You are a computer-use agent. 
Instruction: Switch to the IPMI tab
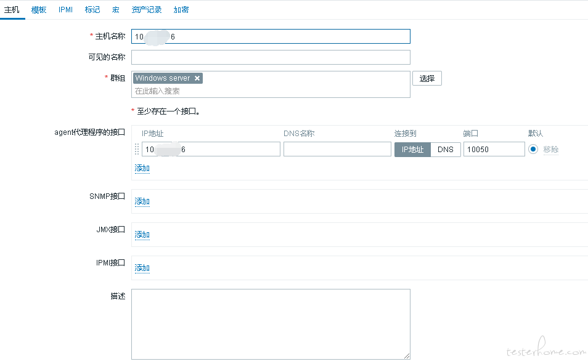pyautogui.click(x=65, y=10)
